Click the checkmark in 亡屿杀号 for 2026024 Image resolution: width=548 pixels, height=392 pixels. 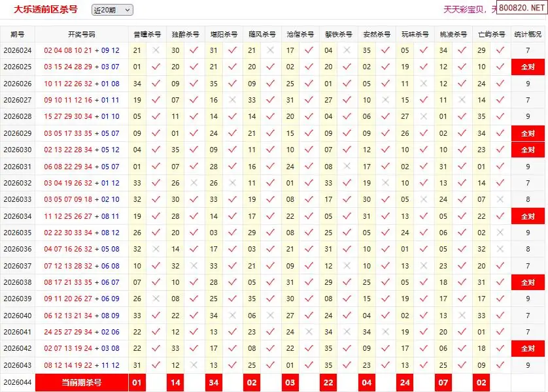(x=500, y=50)
